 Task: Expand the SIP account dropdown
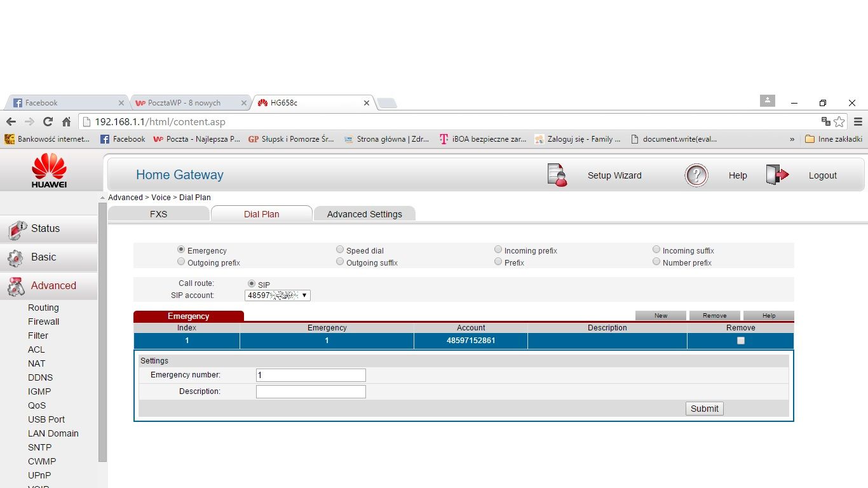[x=278, y=295]
